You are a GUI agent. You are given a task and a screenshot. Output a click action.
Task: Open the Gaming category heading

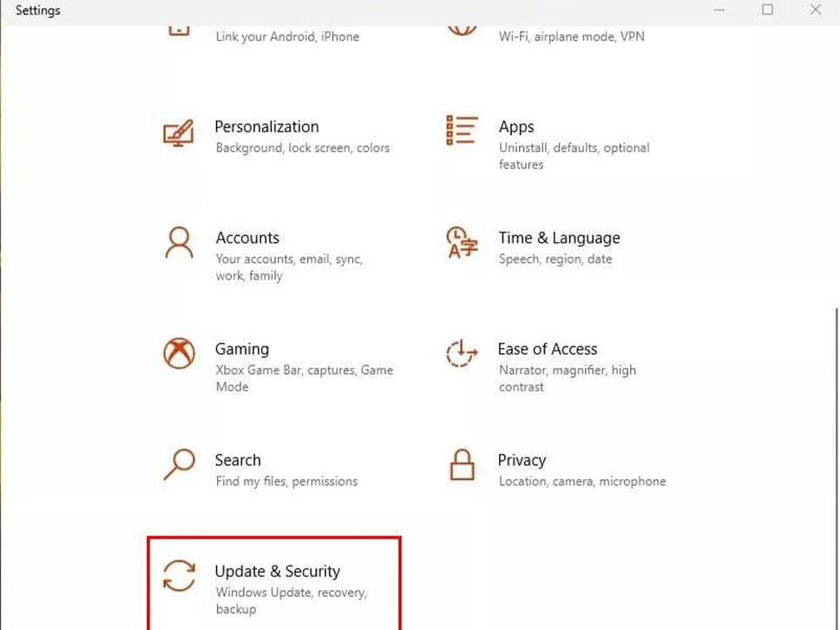(242, 349)
